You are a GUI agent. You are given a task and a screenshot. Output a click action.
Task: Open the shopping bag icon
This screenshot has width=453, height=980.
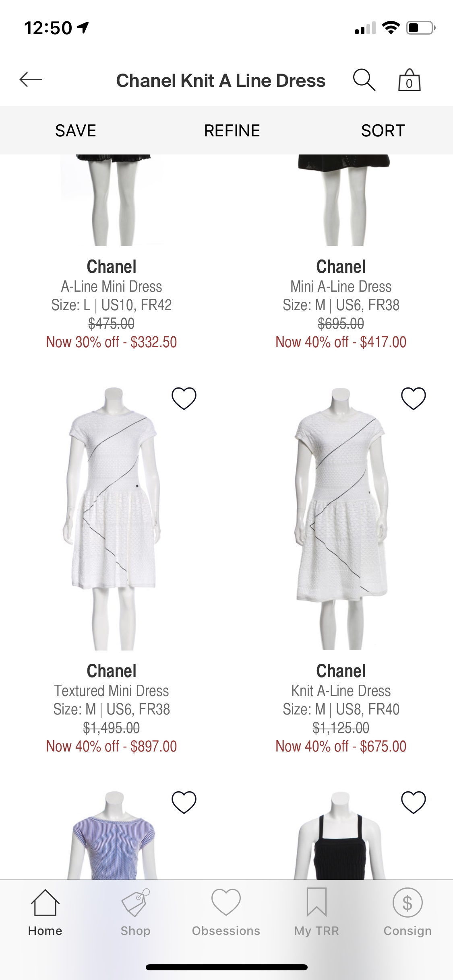tap(409, 80)
